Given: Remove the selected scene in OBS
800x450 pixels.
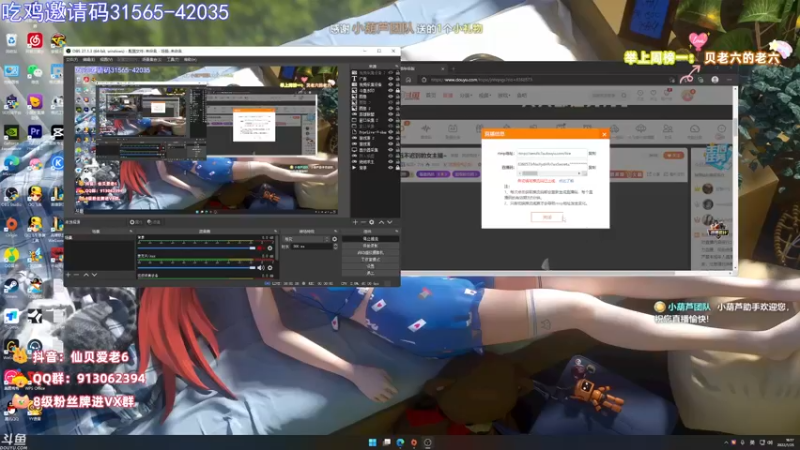Looking at the screenshot, I should pos(77,274).
